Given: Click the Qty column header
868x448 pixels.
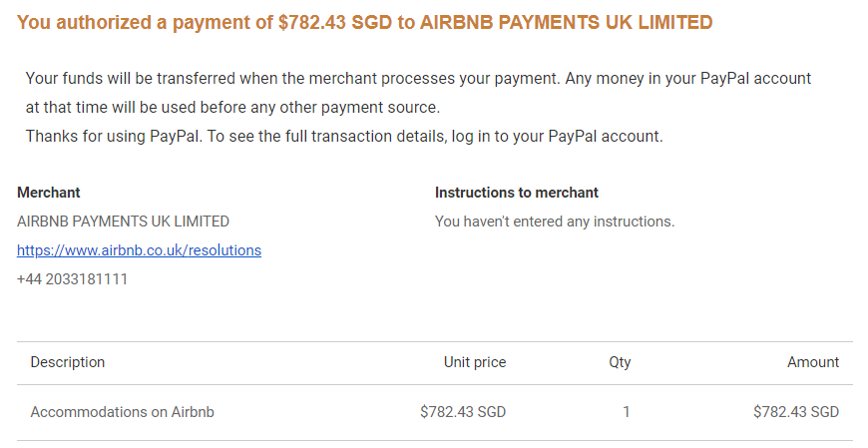Looking at the screenshot, I should [620, 363].
